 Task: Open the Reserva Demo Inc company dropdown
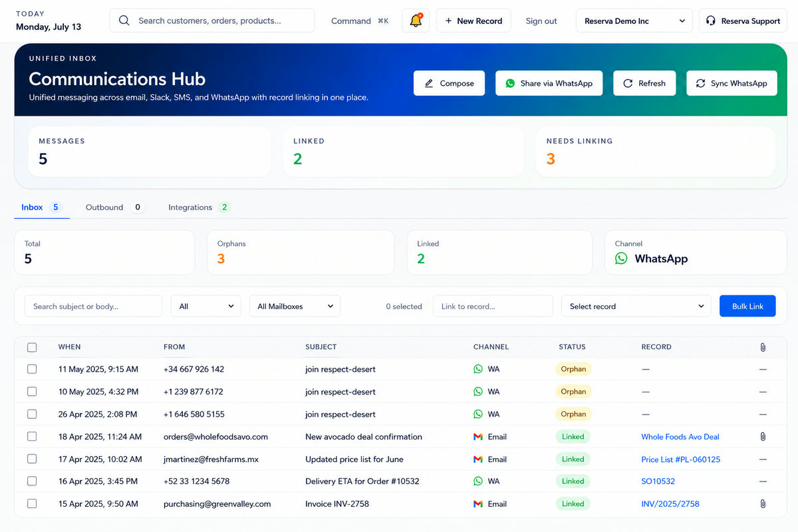(x=634, y=21)
